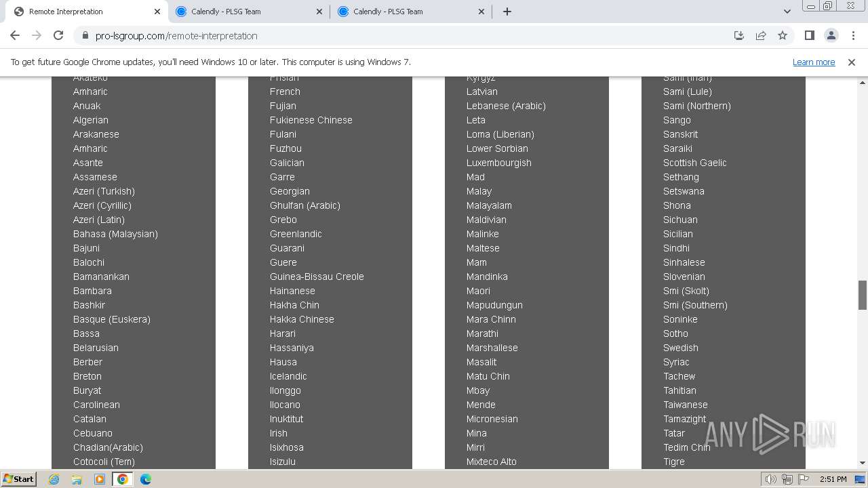
Task: Click the address bar URL
Action: 176,36
